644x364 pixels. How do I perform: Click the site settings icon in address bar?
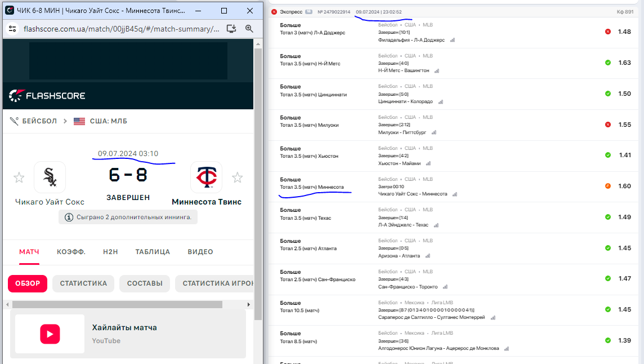12,29
